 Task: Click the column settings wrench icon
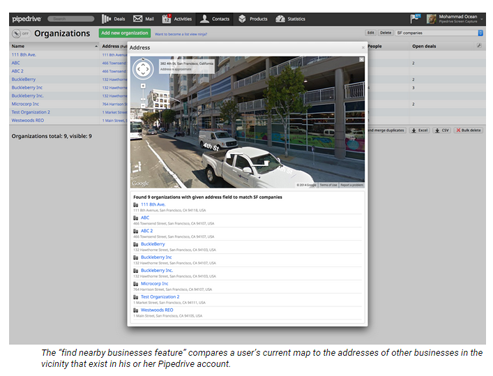[x=479, y=46]
